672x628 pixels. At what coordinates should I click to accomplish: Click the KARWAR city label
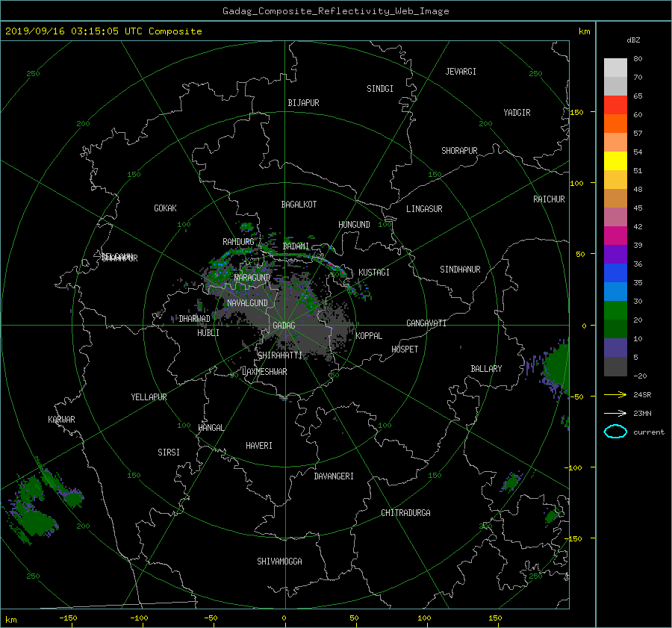click(61, 420)
